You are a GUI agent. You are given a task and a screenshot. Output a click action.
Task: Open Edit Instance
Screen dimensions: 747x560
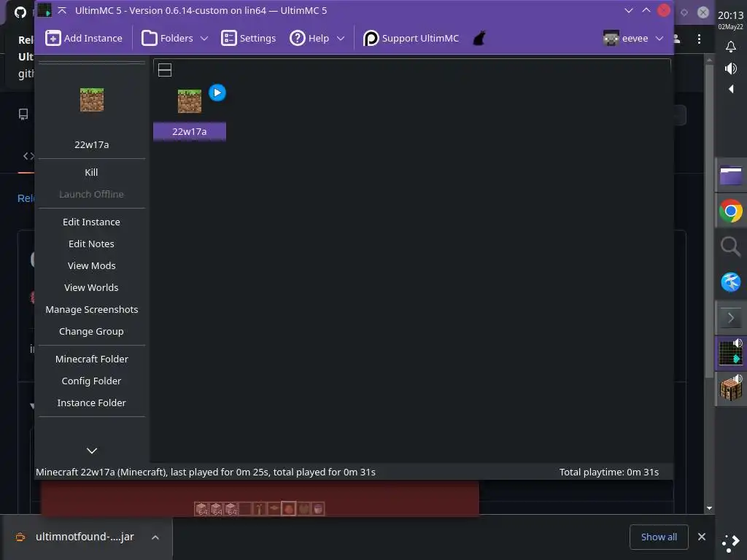(x=91, y=222)
